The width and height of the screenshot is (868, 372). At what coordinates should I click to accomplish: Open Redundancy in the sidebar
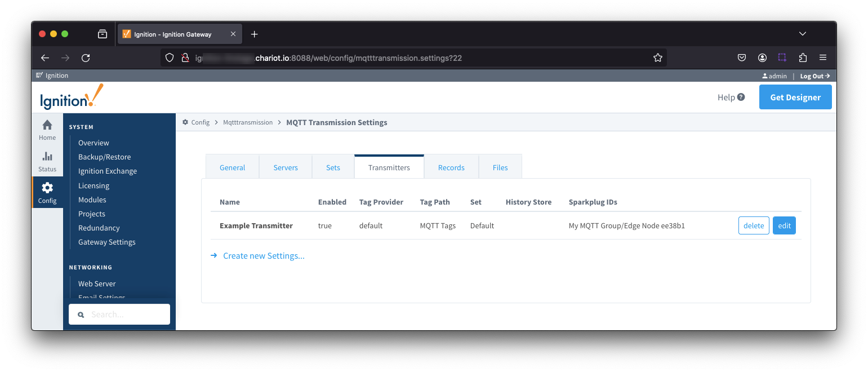pyautogui.click(x=99, y=228)
